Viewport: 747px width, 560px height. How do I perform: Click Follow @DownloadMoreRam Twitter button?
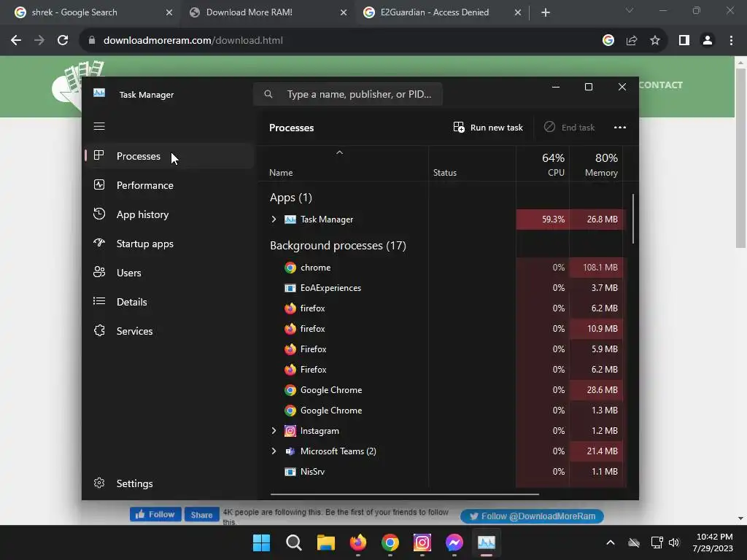point(532,516)
